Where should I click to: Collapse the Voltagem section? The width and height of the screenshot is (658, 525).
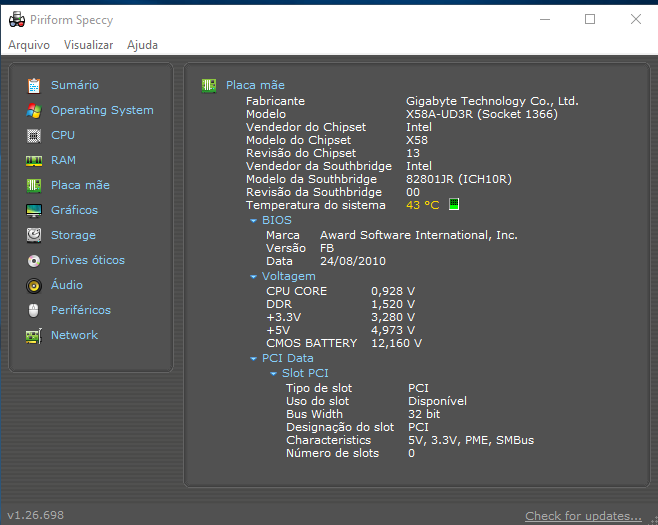254,276
